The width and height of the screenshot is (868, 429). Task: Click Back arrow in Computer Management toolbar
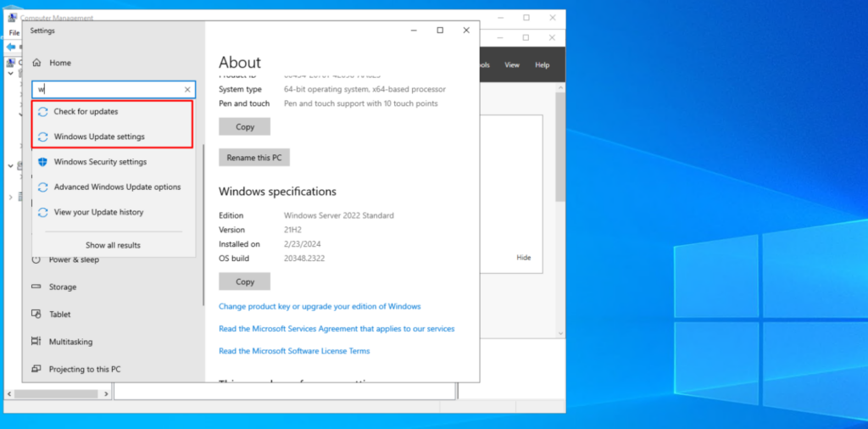click(x=11, y=47)
